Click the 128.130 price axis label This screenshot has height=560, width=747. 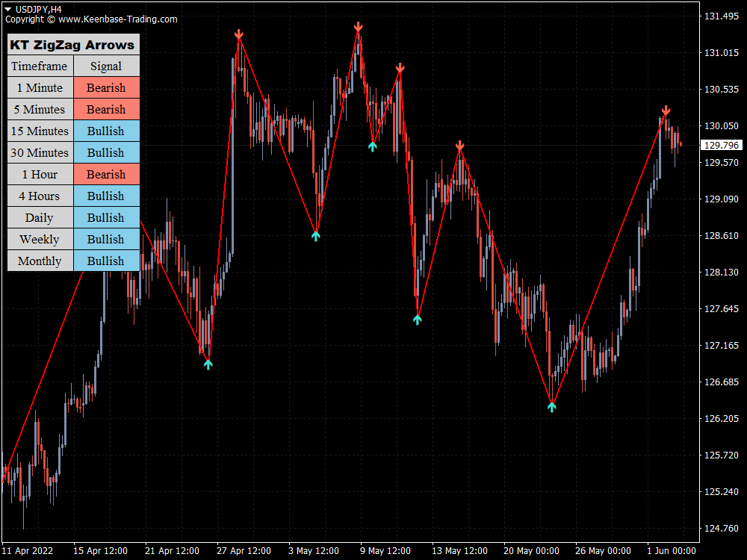point(722,273)
